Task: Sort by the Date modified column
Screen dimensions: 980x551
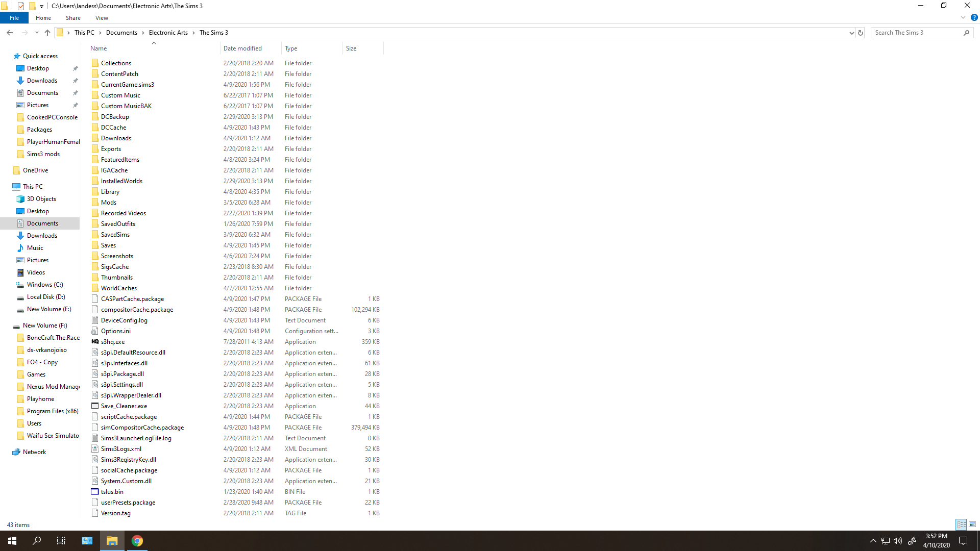Action: tap(251, 48)
